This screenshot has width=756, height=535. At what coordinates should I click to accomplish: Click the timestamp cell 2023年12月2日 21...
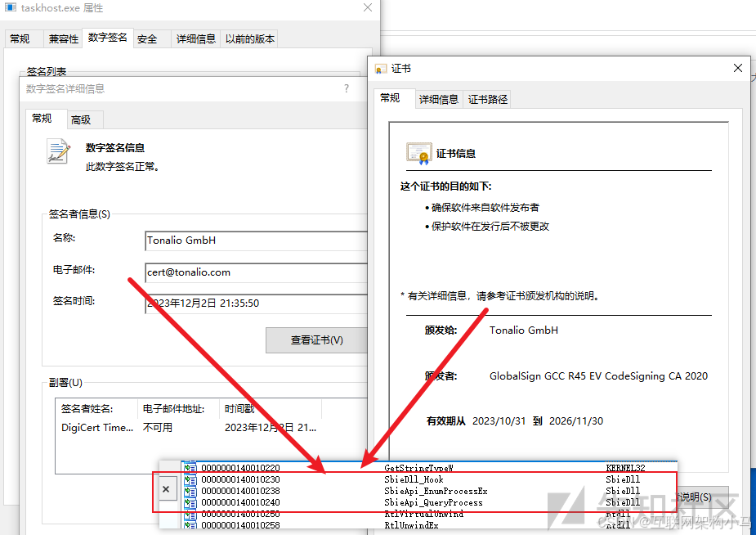tap(271, 427)
